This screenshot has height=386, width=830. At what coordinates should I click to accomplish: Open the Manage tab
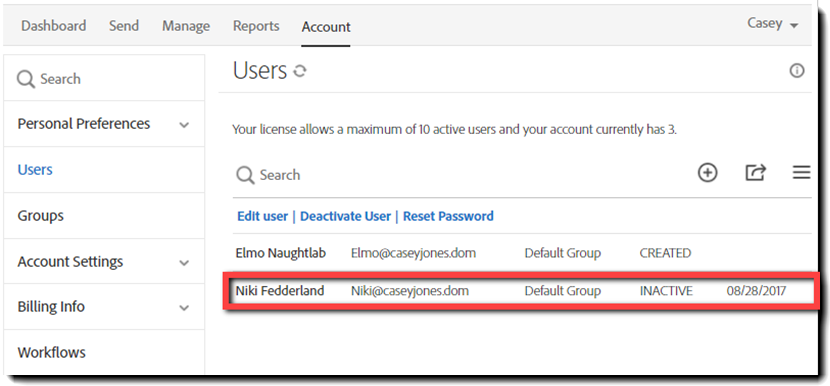click(x=186, y=26)
